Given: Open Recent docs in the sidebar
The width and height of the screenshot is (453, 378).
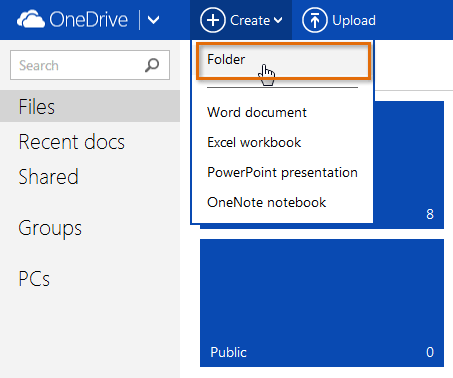Looking at the screenshot, I should [72, 142].
